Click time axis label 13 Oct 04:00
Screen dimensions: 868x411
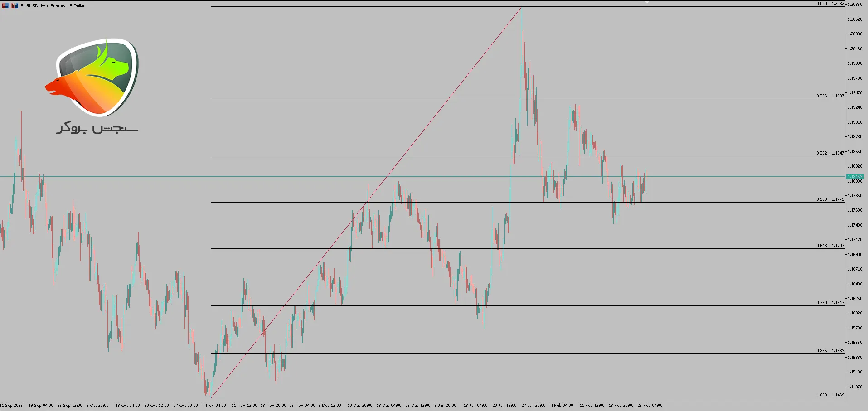(x=128, y=406)
